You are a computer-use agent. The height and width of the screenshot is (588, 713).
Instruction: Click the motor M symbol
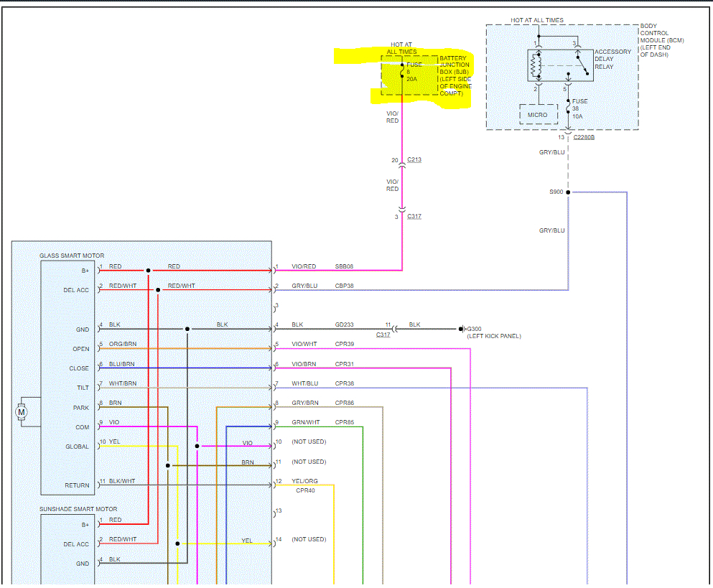coord(21,411)
